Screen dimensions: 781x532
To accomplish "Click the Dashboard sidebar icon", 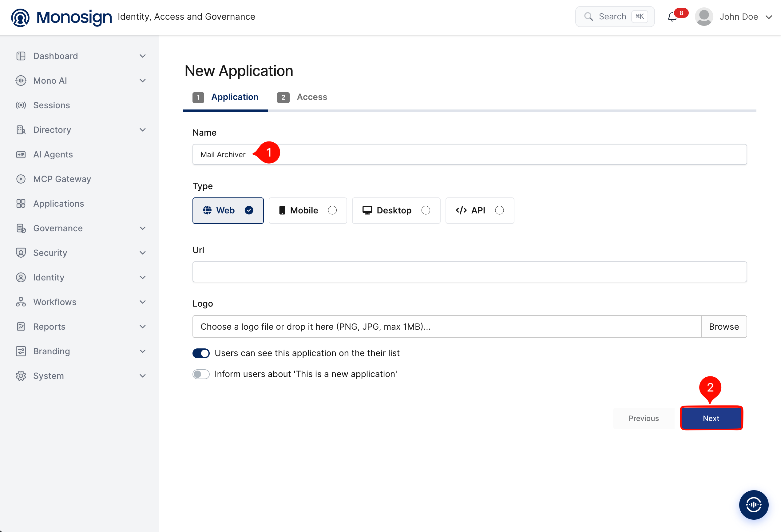I will click(x=21, y=56).
